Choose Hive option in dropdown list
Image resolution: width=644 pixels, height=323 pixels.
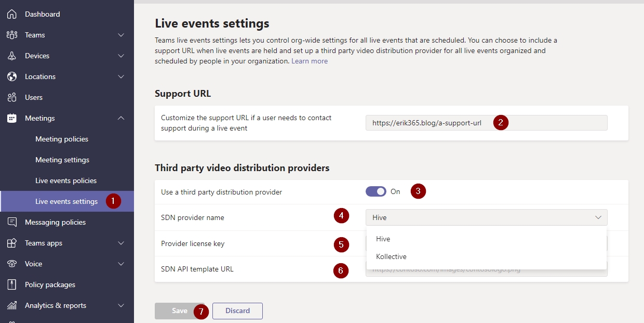pyautogui.click(x=383, y=239)
